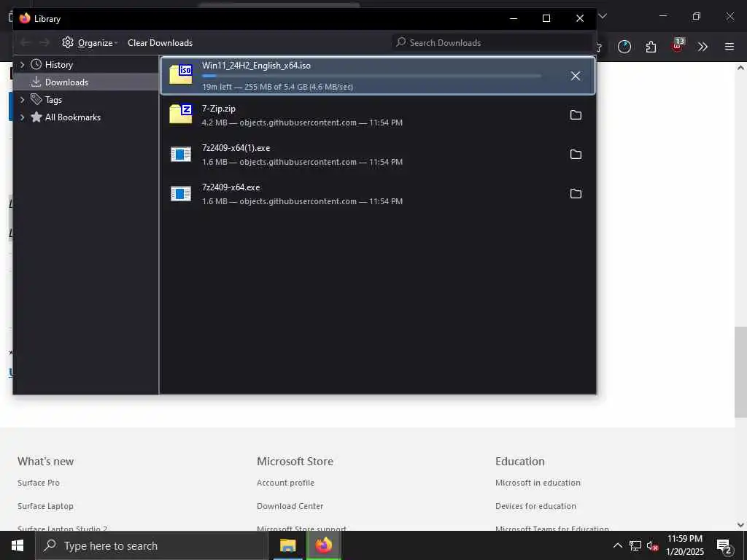The height and width of the screenshot is (560, 747).
Task: Open Microsoft in education link
Action: click(x=538, y=483)
